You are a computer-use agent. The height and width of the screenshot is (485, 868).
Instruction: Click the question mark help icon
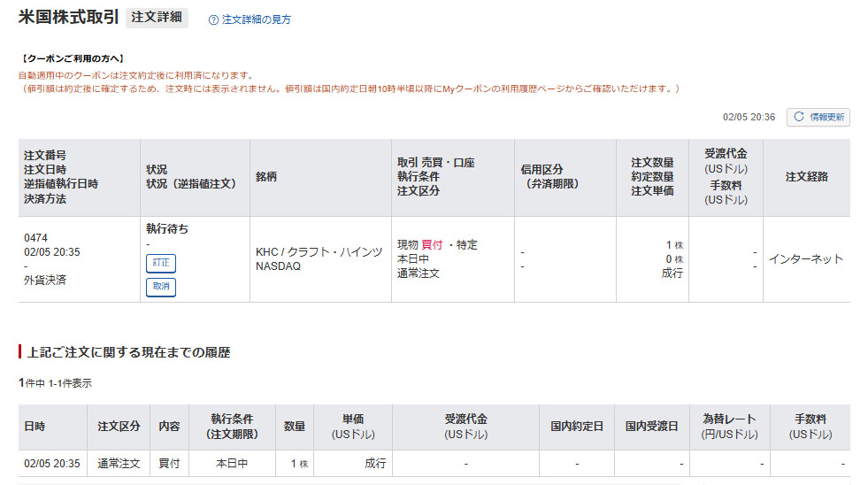point(213,19)
